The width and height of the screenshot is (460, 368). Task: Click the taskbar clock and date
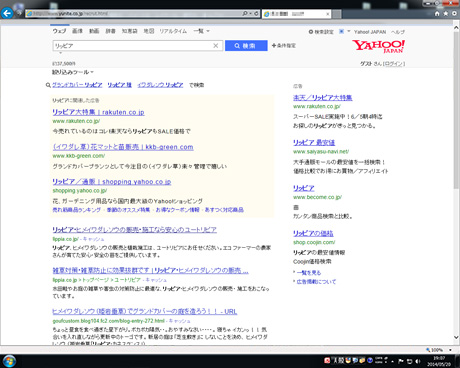(x=439, y=361)
